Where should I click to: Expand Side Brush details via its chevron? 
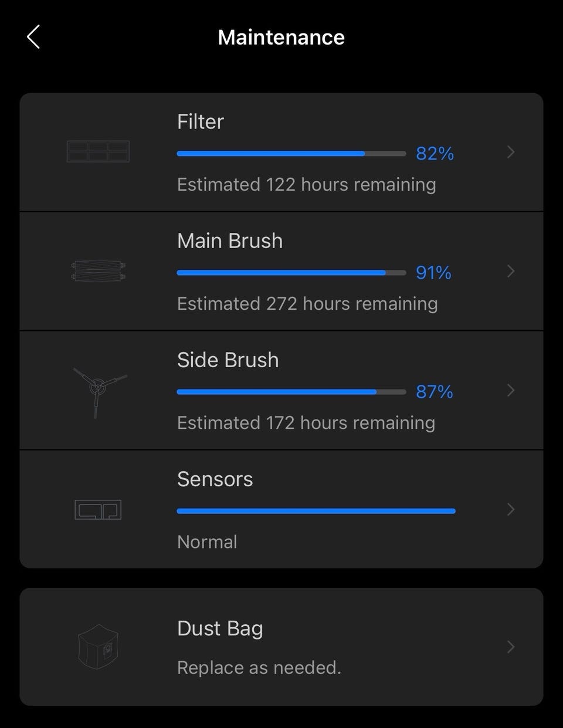(511, 391)
